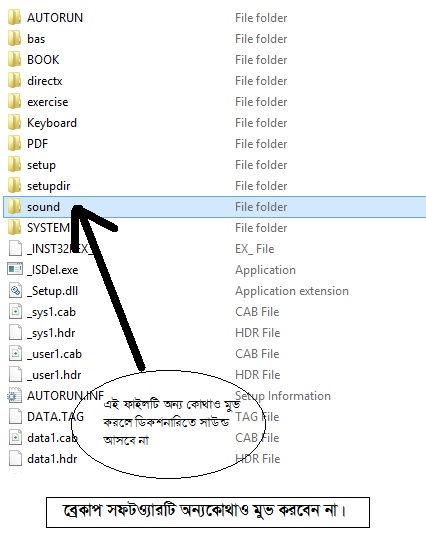Select the AUTORUN folder icon
This screenshot has height=535, width=426.
[14, 17]
